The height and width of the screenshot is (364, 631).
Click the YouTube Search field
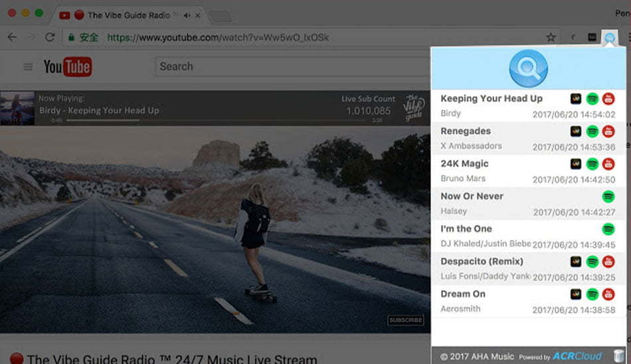292,66
